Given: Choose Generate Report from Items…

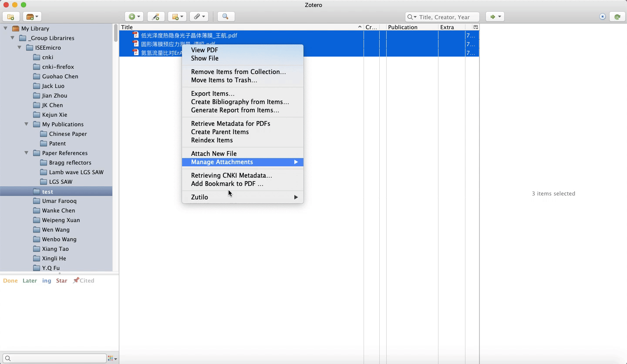Looking at the screenshot, I should (x=243, y=110).
